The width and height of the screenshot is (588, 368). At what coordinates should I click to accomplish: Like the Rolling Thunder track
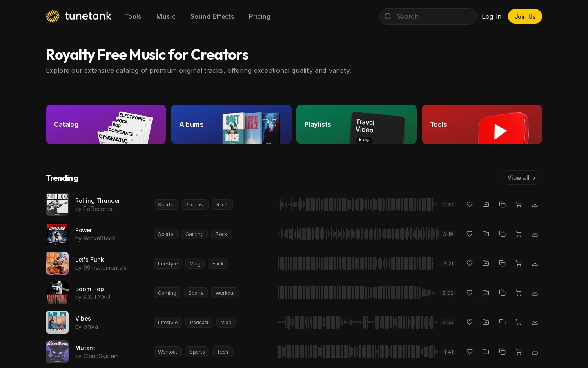[x=470, y=204]
